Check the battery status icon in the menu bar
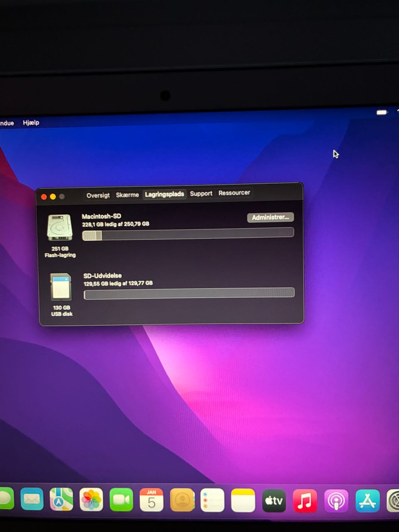The image size is (399, 532). [382, 112]
